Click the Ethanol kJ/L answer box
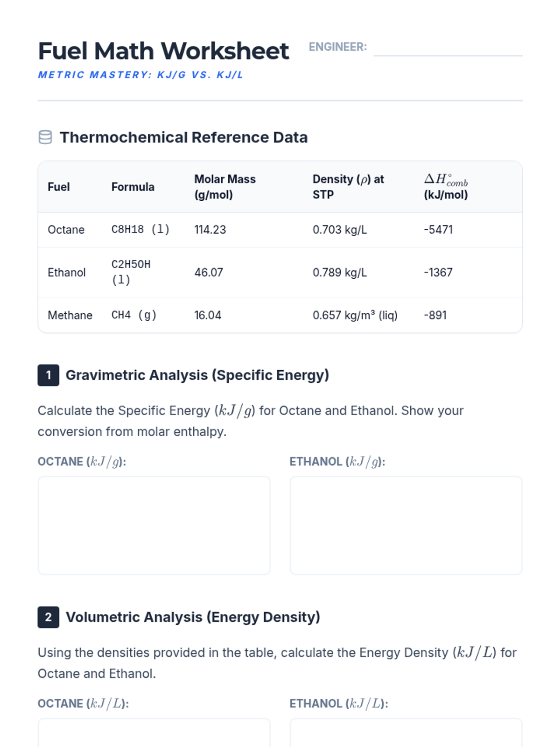Viewport: 560px width, 747px height. click(406, 733)
